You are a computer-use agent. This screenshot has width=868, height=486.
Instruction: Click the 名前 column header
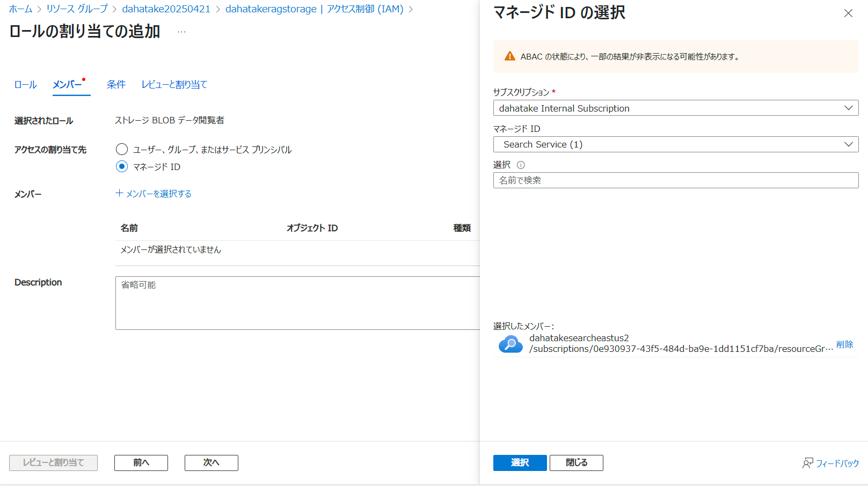(x=129, y=228)
